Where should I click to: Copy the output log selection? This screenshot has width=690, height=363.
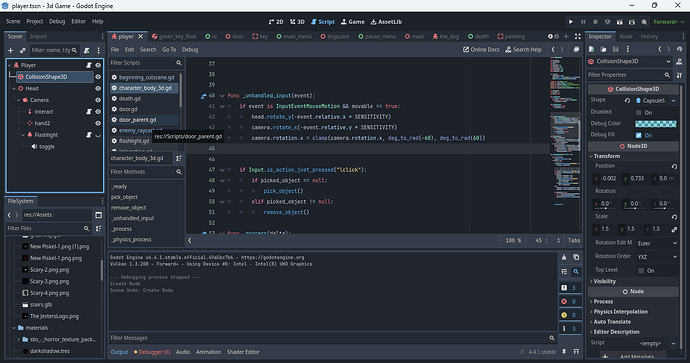[x=576, y=257]
